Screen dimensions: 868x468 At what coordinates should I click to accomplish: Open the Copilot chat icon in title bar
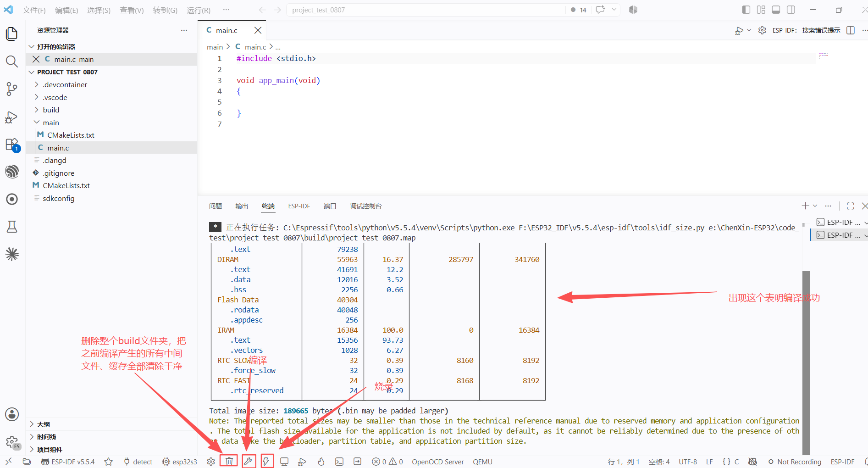[600, 10]
